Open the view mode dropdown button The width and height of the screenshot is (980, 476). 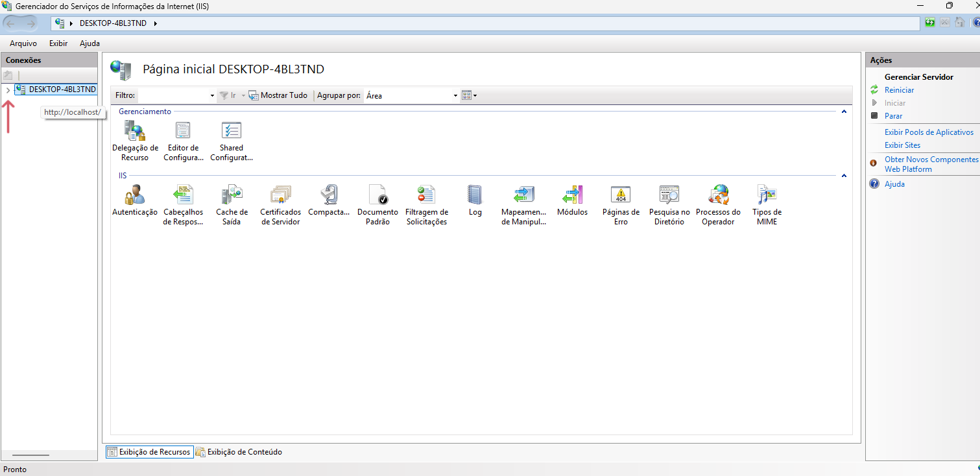[470, 95]
